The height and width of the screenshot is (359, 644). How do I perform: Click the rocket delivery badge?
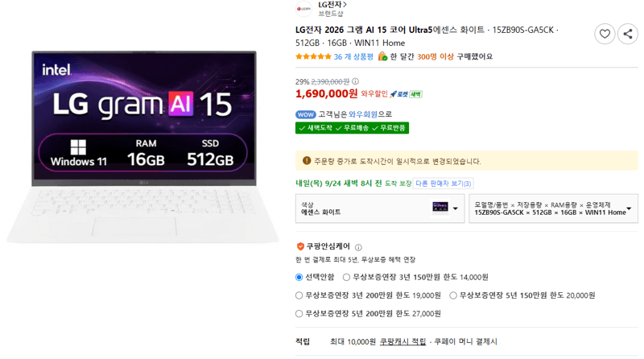tap(398, 94)
